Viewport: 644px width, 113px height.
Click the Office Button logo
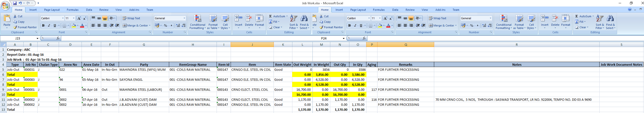(5, 5)
